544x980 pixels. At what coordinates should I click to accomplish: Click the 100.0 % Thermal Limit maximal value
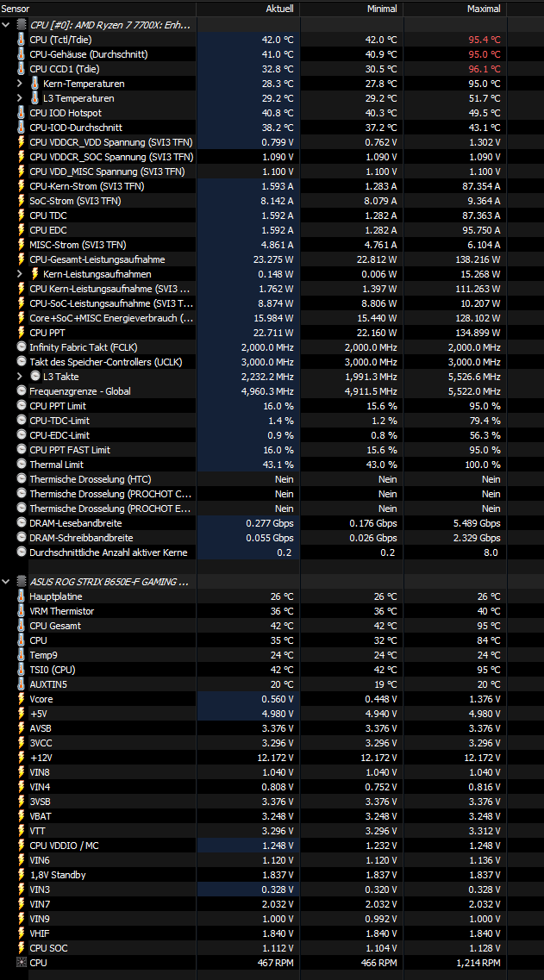[x=485, y=465]
